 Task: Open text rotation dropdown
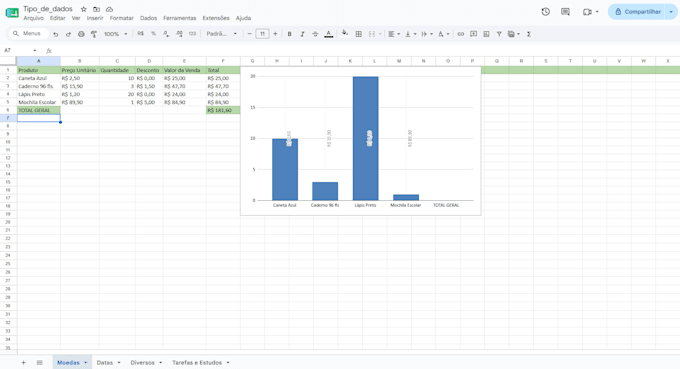pos(443,34)
